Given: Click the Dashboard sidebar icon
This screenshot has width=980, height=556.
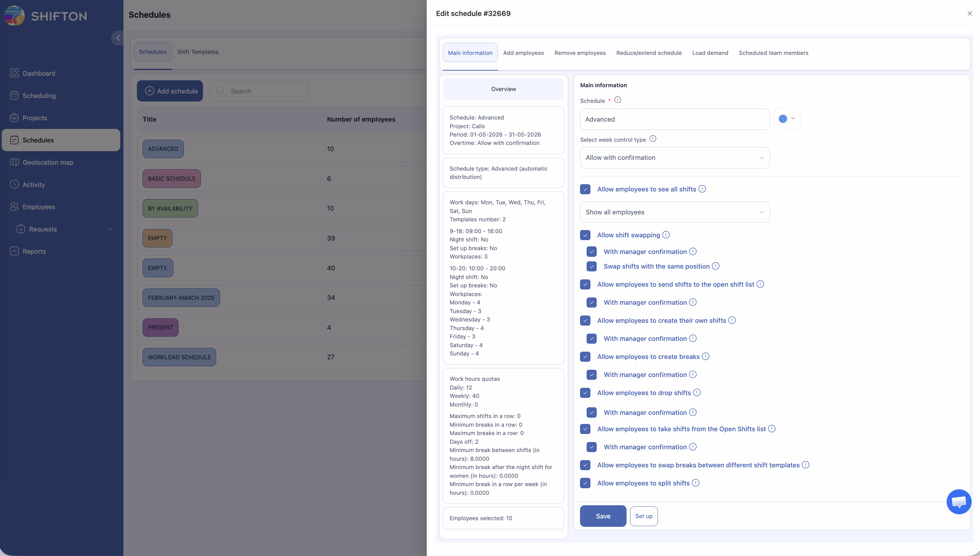Looking at the screenshot, I should (x=14, y=73).
